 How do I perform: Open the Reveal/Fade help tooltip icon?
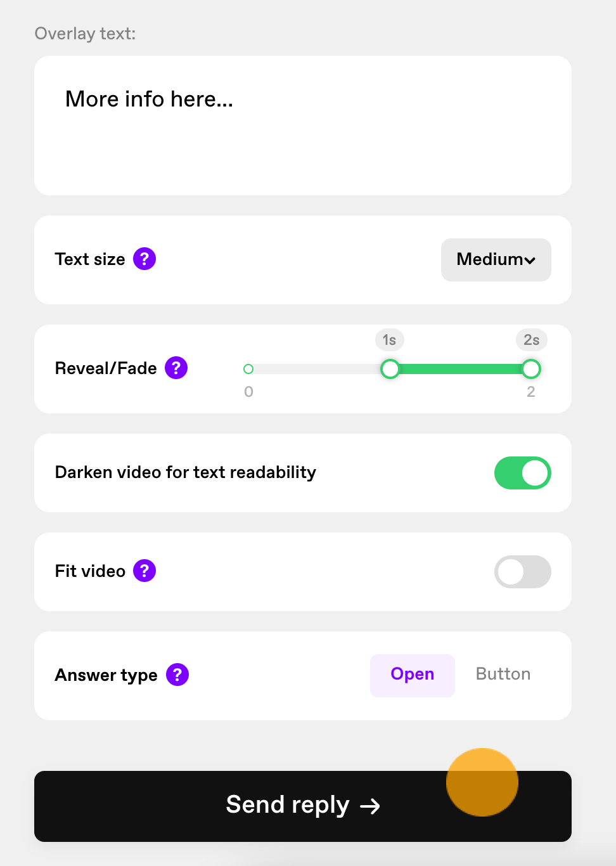click(176, 368)
